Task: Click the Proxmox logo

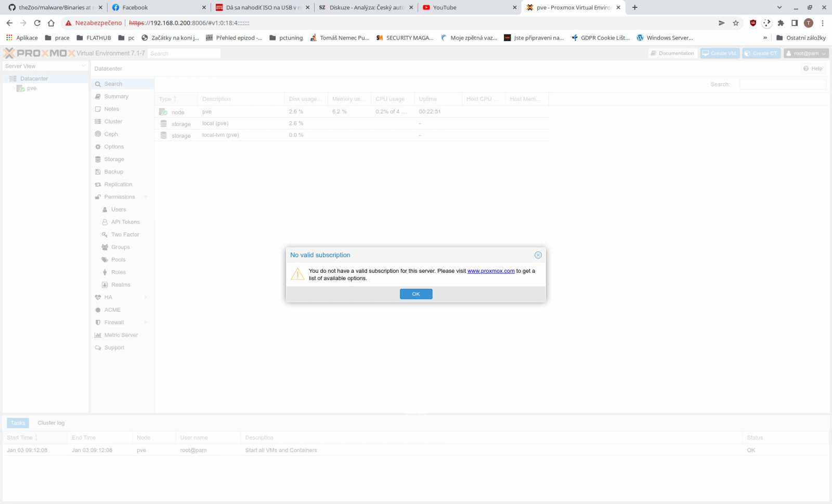Action: pos(40,53)
